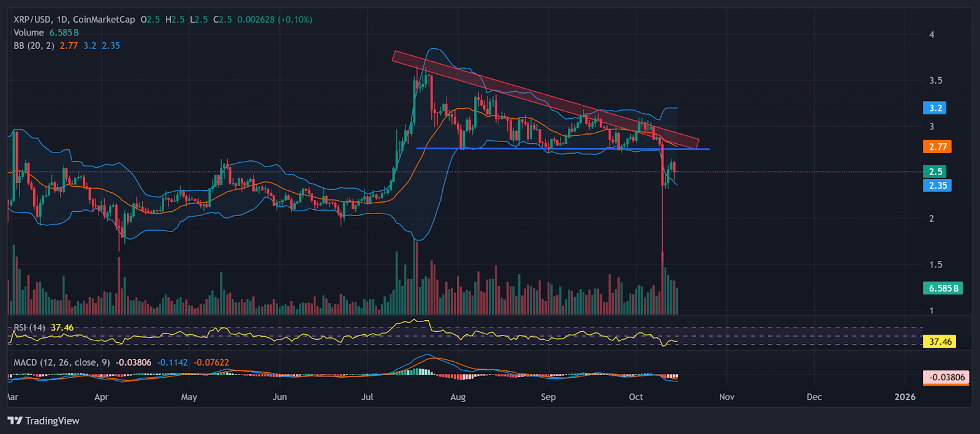Click the 1.5 level on price axis

[x=935, y=265]
